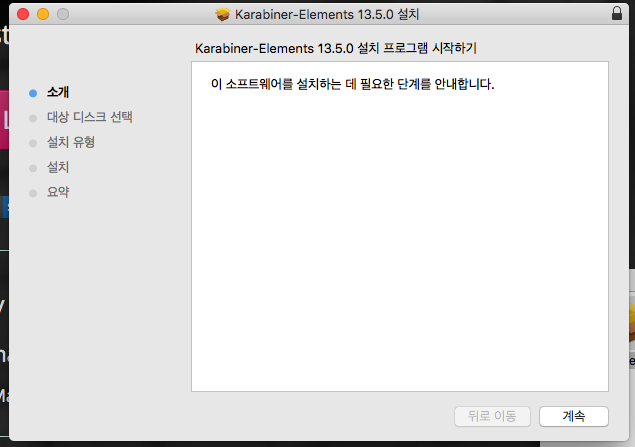Minimize the installer with the yellow button
The image size is (635, 447).
point(43,14)
